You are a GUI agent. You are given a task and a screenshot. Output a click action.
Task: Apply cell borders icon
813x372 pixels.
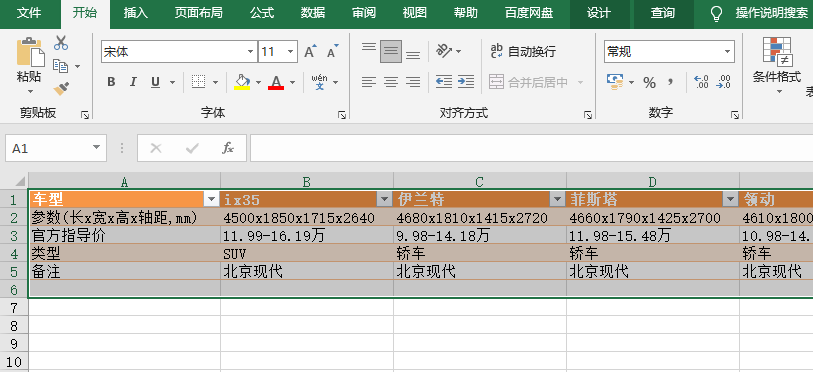(198, 82)
